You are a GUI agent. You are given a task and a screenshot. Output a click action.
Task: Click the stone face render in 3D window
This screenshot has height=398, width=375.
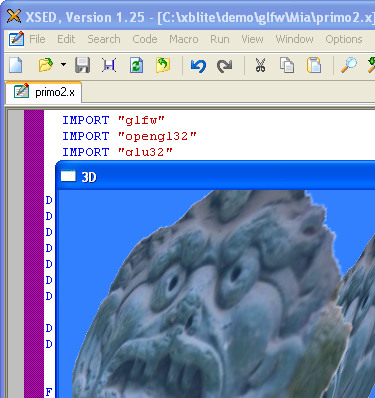[x=208, y=293]
